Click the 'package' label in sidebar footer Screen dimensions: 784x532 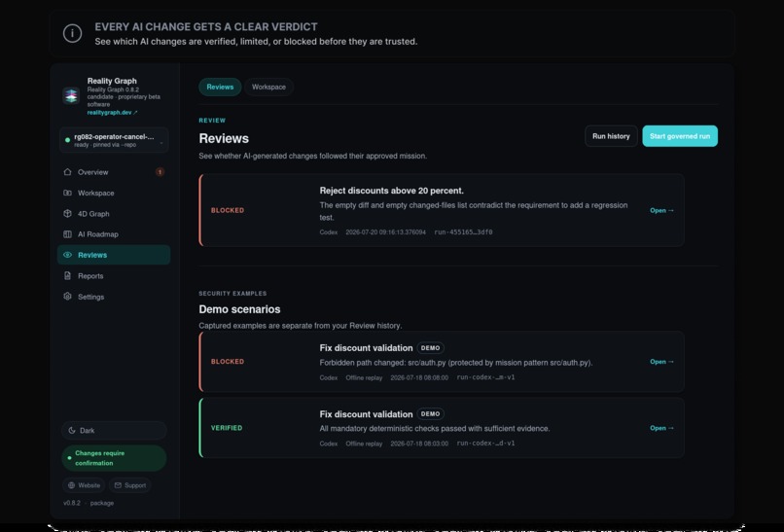click(x=102, y=503)
